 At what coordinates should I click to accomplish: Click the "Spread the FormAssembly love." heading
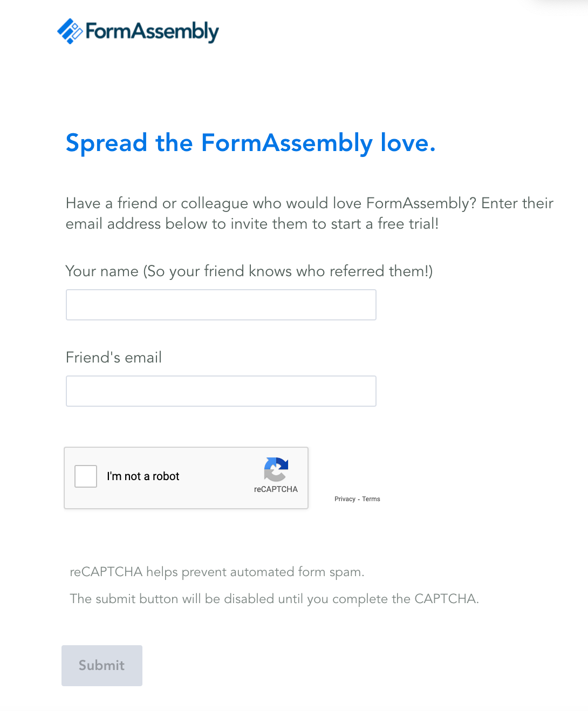[250, 143]
